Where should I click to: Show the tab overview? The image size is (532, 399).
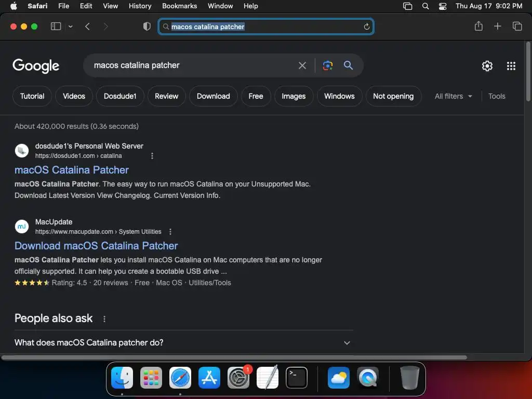517,26
